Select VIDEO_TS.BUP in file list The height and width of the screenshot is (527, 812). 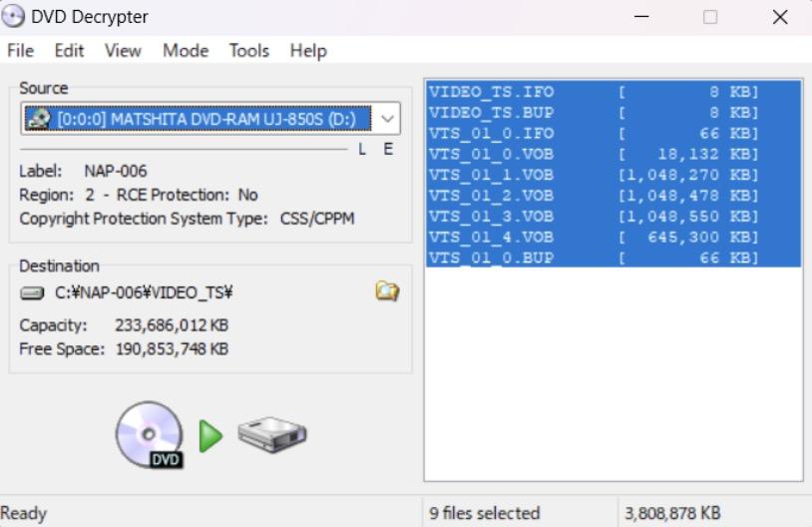pos(613,113)
